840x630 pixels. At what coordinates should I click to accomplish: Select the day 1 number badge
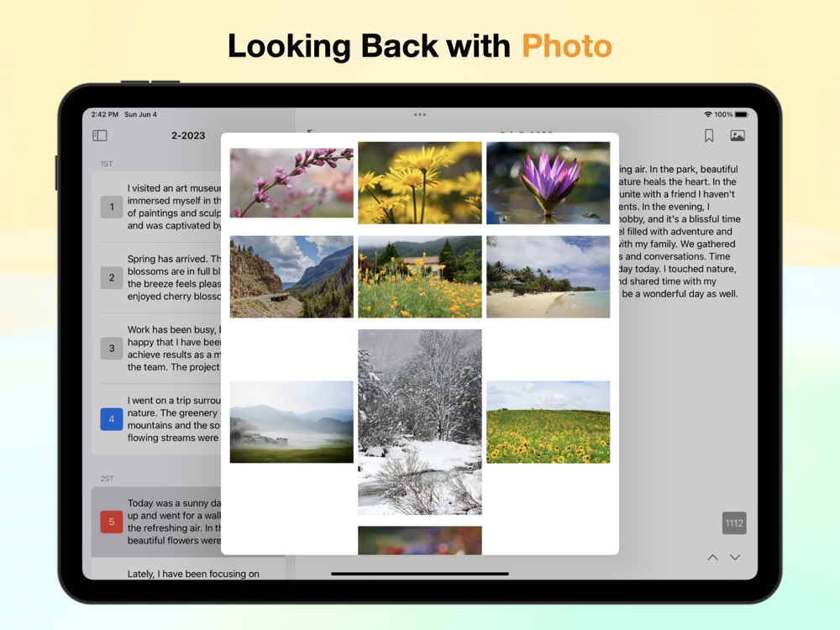tap(112, 207)
